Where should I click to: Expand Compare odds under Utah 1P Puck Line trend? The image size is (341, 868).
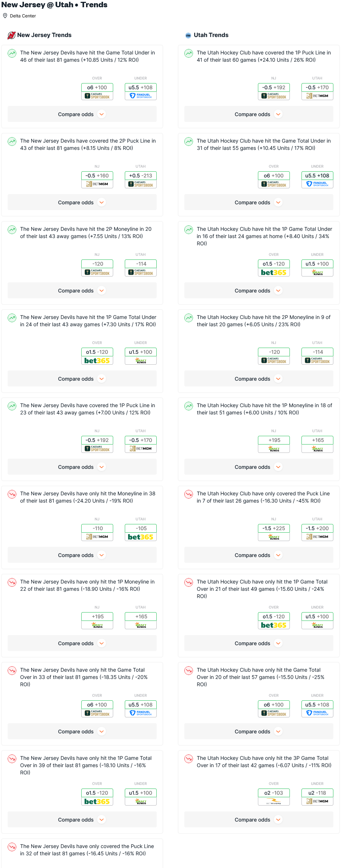click(x=259, y=114)
